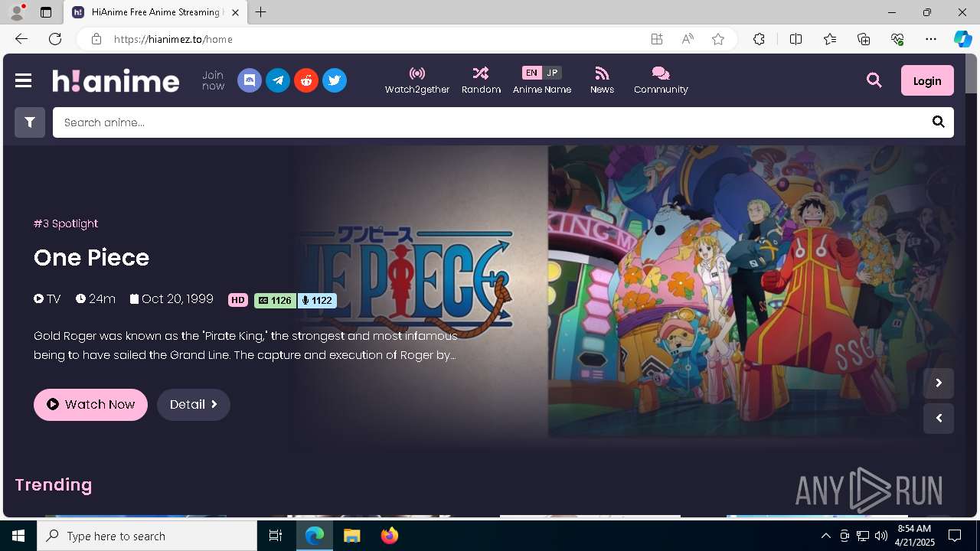Open a new browser tab
This screenshot has height=551, width=980.
pyautogui.click(x=261, y=12)
